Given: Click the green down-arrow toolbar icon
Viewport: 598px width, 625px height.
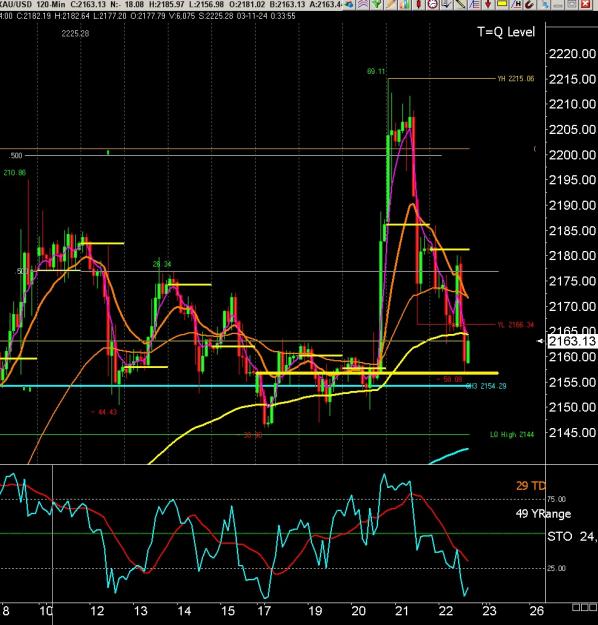Looking at the screenshot, I should pyautogui.click(x=376, y=4).
